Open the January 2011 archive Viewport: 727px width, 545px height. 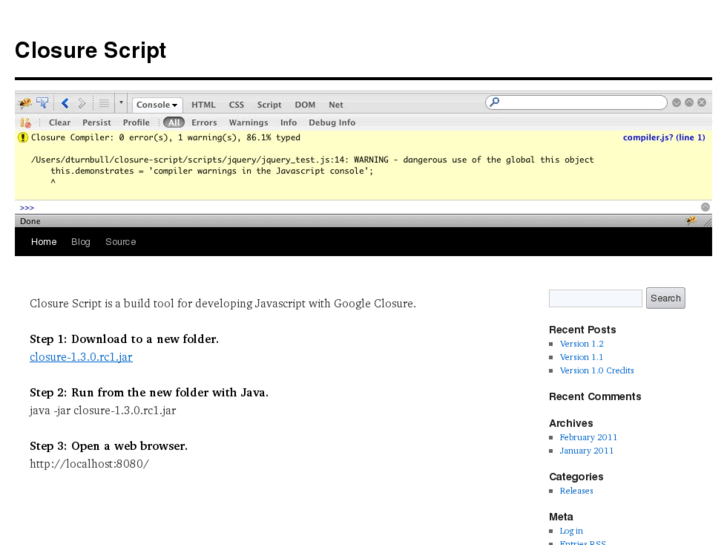(x=586, y=451)
